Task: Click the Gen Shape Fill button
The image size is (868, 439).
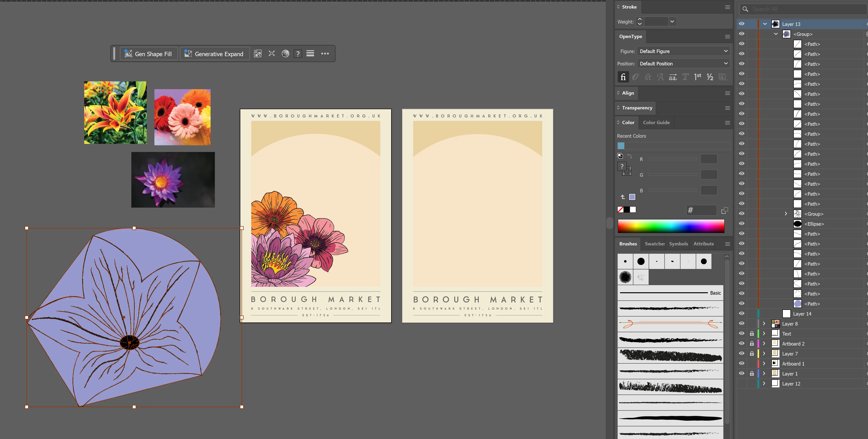Action: point(149,54)
